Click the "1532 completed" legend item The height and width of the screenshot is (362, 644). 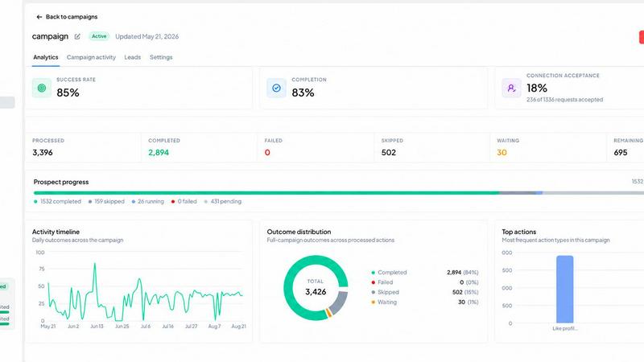click(57, 202)
